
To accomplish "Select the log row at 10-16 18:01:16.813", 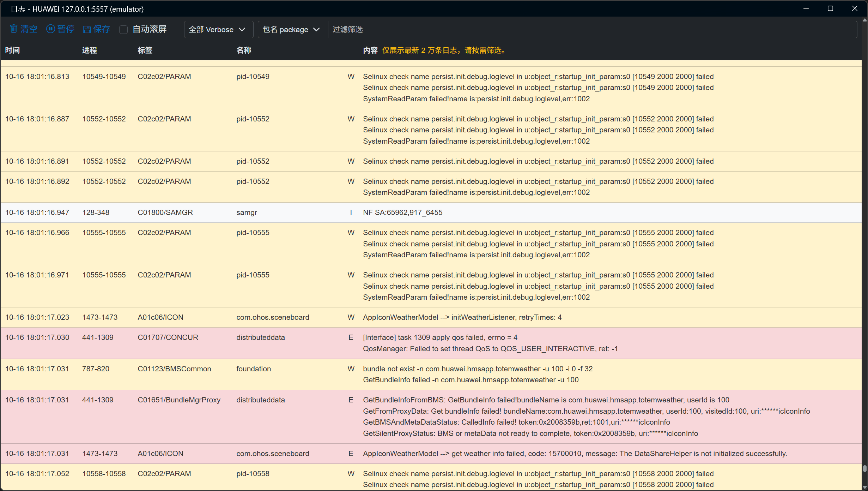I will tap(431, 88).
